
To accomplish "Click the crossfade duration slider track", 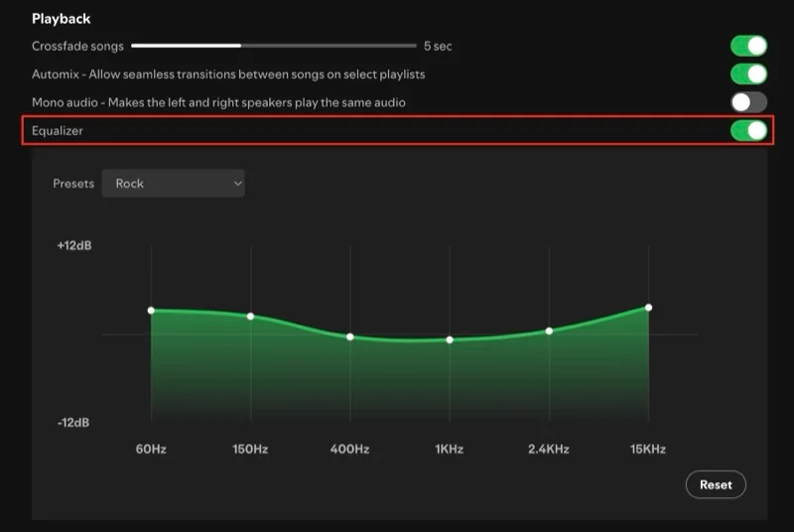I will (x=274, y=46).
